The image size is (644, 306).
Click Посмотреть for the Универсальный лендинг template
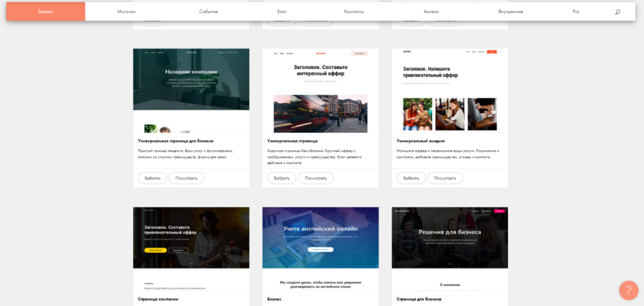coord(445,178)
